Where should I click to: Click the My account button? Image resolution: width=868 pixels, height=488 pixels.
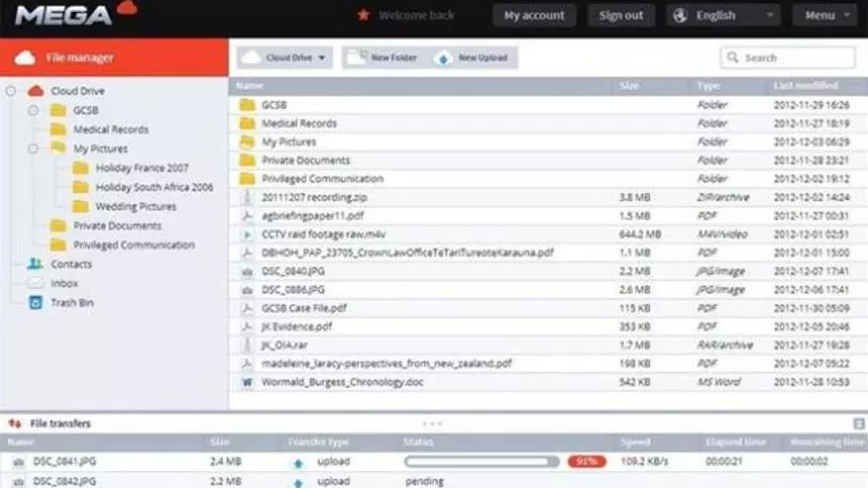coord(534,15)
